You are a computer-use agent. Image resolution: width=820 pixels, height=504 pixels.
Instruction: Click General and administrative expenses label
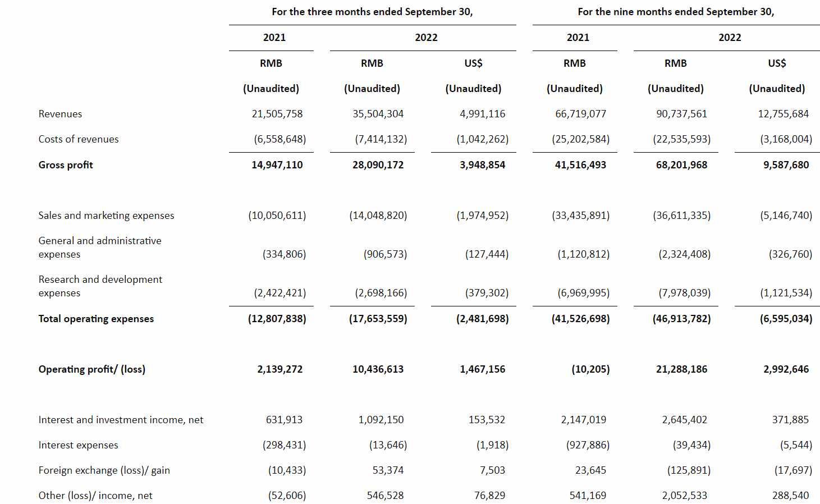(x=100, y=248)
